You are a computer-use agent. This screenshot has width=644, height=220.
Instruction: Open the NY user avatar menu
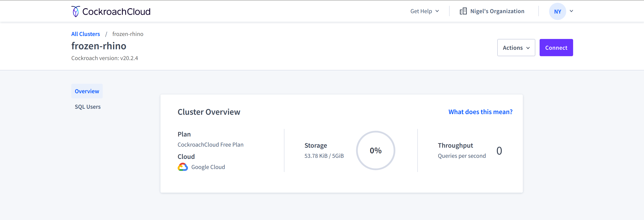coord(557,12)
